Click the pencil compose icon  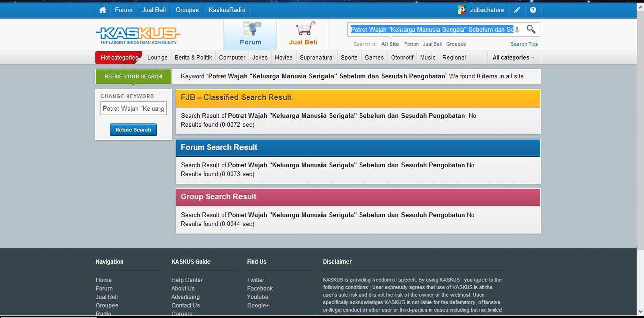coord(517,10)
